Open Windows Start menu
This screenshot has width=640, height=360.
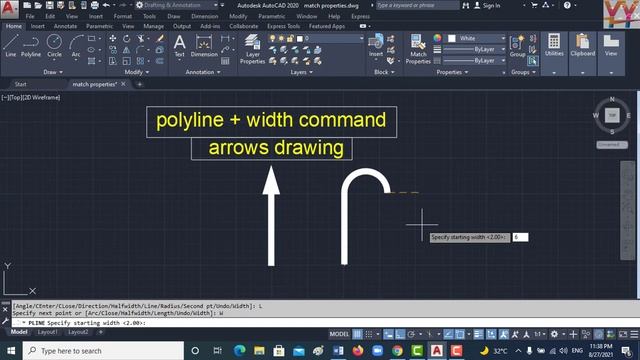[11, 351]
